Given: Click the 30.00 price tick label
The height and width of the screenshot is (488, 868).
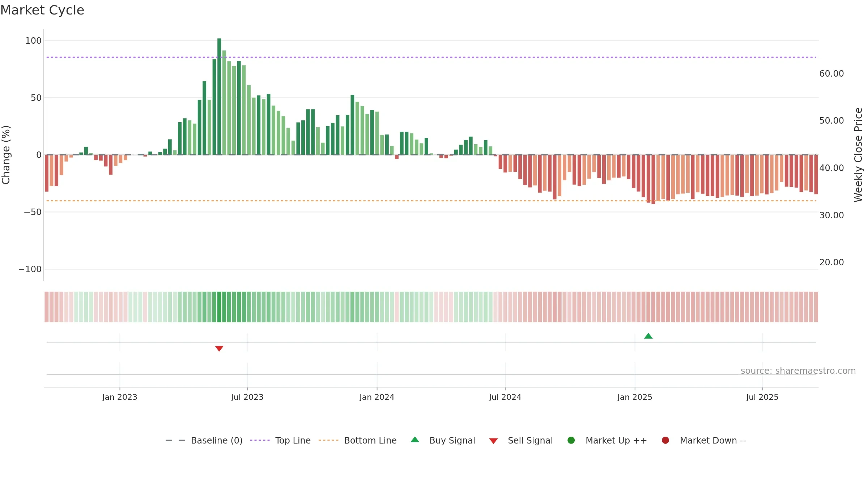Looking at the screenshot, I should click(x=831, y=215).
